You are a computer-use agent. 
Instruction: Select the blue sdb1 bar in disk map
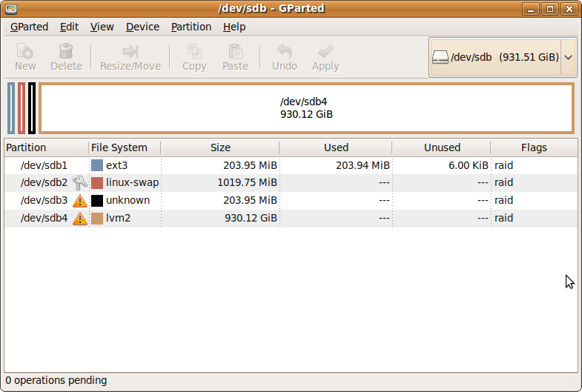(x=11, y=108)
